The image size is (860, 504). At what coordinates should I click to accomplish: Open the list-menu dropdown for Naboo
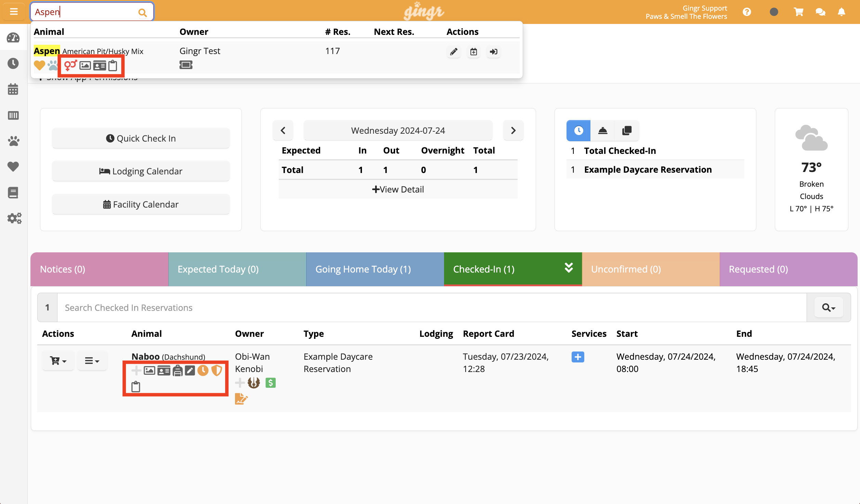[x=92, y=361]
